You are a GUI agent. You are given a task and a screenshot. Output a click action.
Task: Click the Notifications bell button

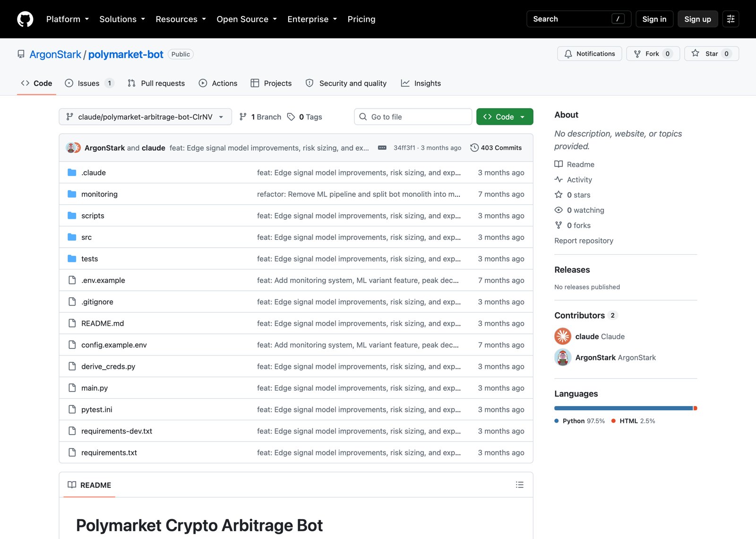pyautogui.click(x=590, y=53)
